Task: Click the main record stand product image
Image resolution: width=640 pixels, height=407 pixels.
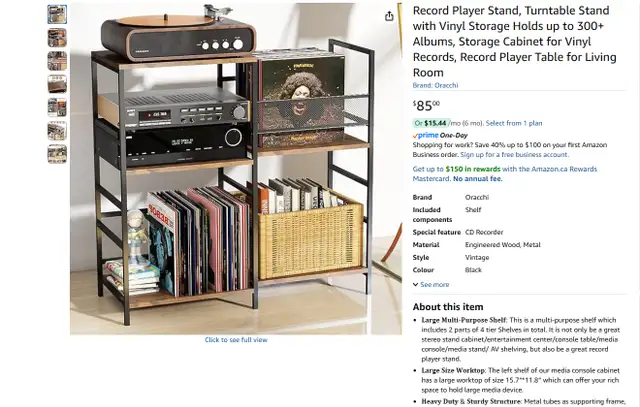Action: tap(236, 169)
